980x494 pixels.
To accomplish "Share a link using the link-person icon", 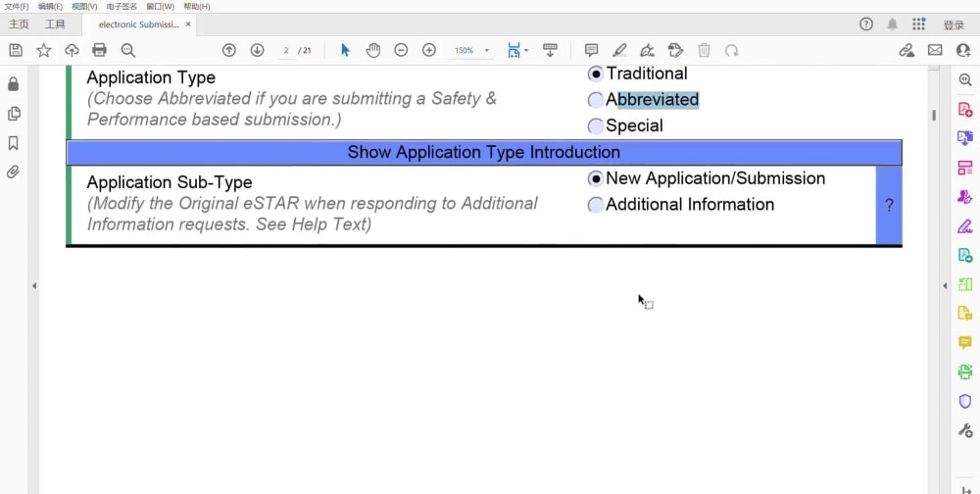I will (906, 50).
